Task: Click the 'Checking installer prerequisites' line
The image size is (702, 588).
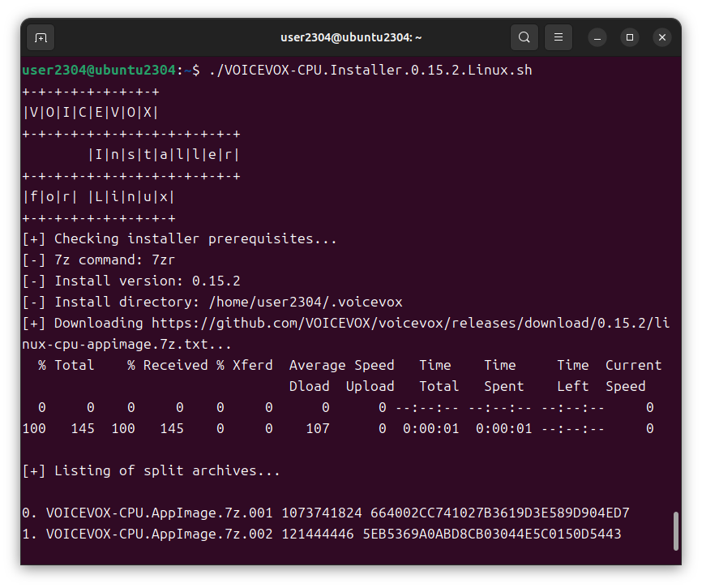Action: click(179, 238)
